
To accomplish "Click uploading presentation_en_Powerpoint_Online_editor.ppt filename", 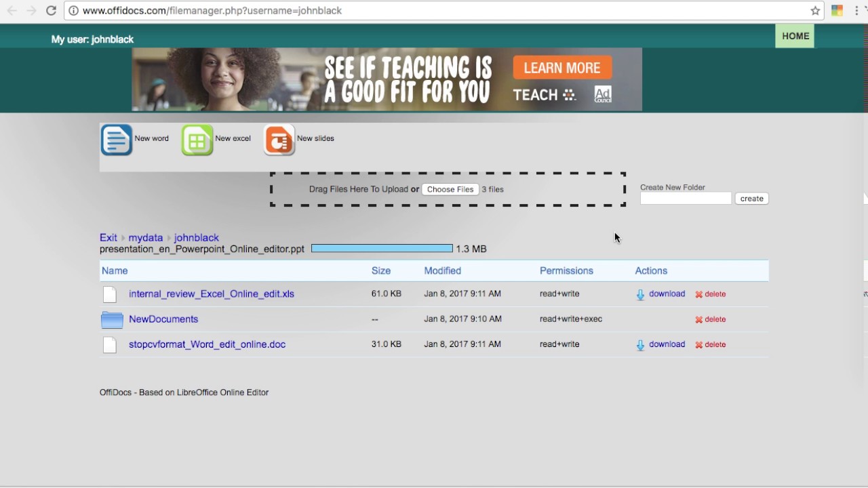I will pyautogui.click(x=202, y=249).
